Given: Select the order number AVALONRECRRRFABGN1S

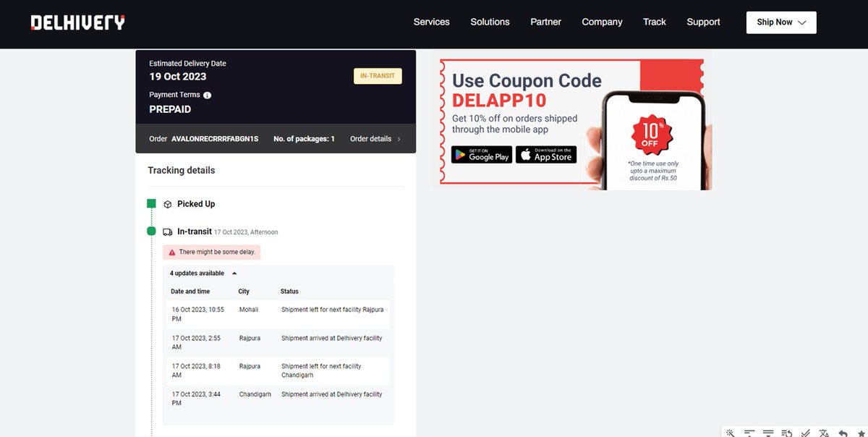Looking at the screenshot, I should [215, 139].
